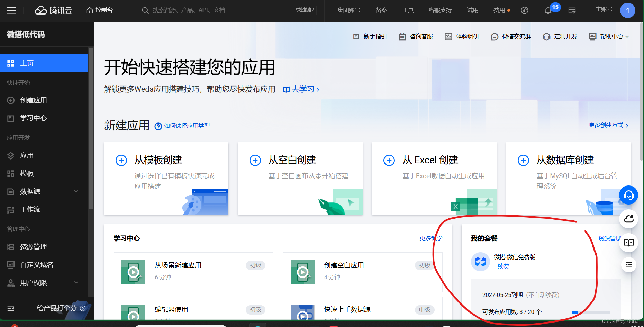Click floating list menu button

[x=628, y=265]
